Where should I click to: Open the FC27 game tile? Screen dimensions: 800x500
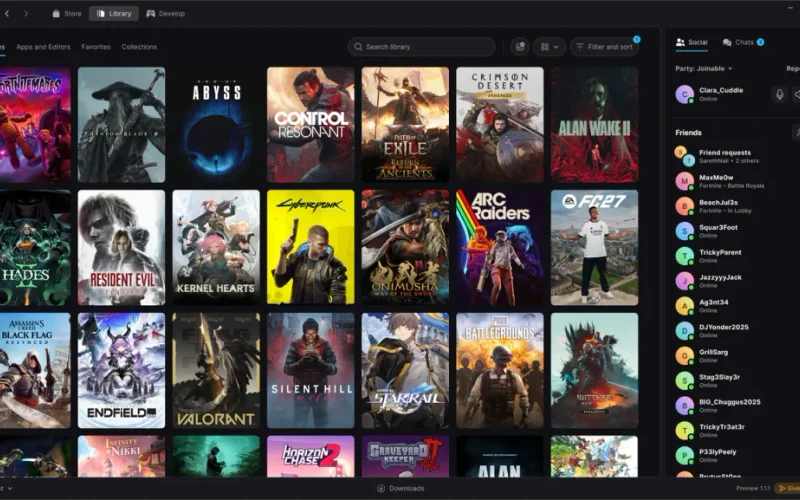(x=594, y=247)
